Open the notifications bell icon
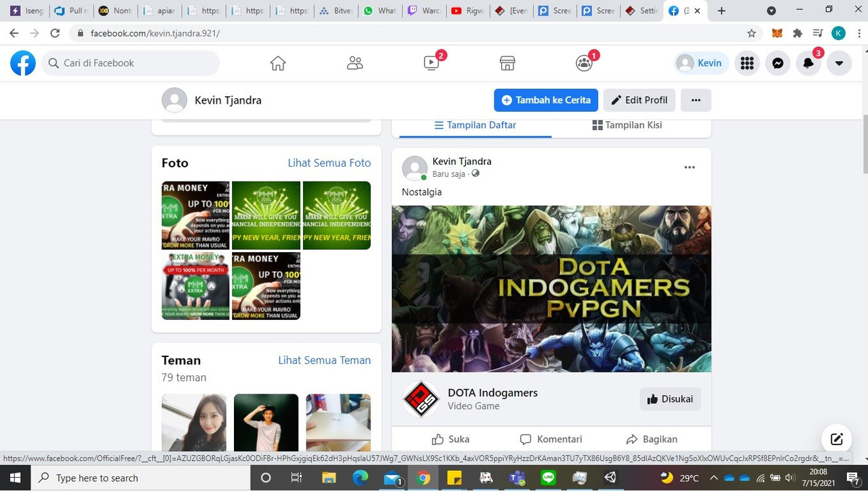The width and height of the screenshot is (868, 498). coord(808,63)
